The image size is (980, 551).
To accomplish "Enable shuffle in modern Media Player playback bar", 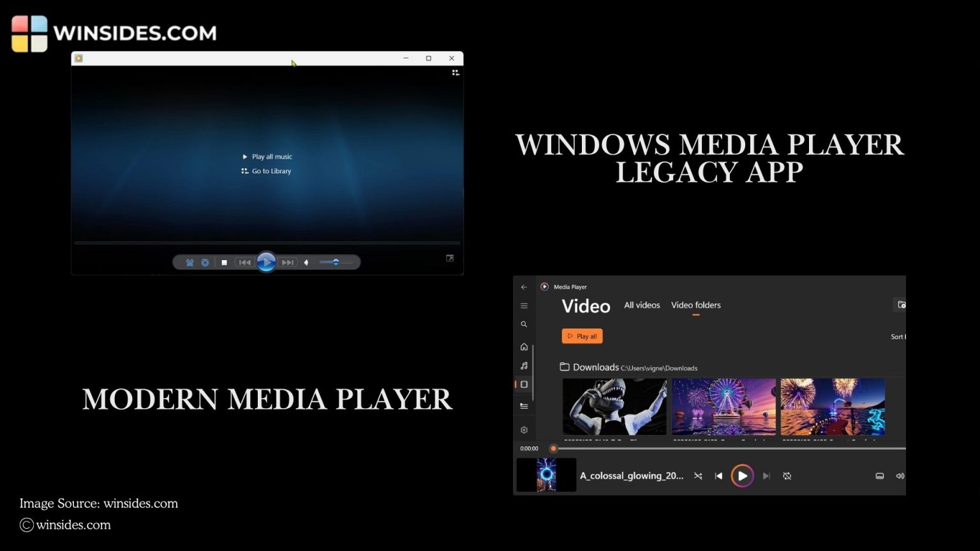I will tap(697, 476).
